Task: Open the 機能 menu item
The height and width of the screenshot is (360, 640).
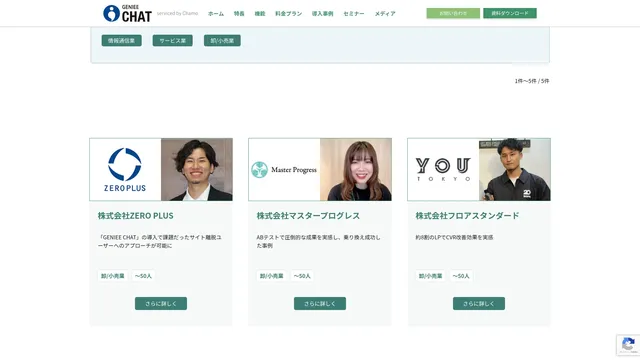Action: pos(260,13)
